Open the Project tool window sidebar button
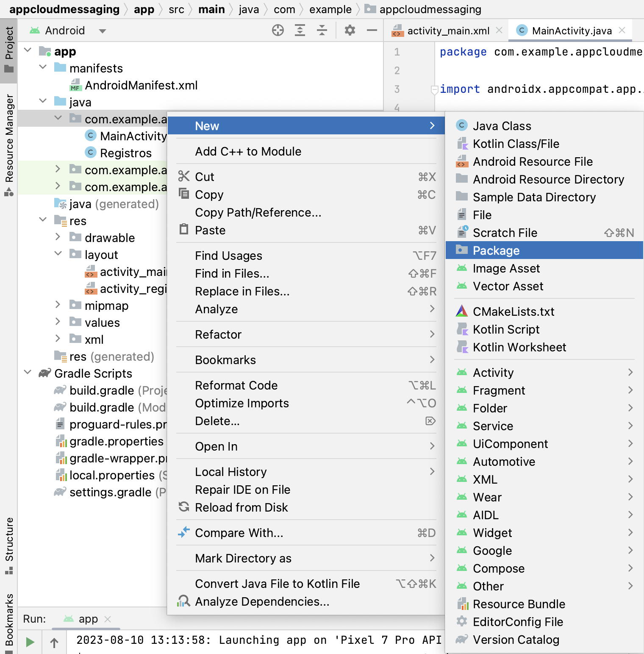The image size is (644, 654). (x=9, y=50)
